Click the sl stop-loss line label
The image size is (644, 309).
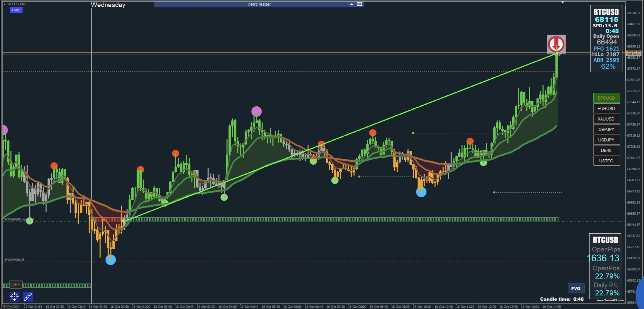pos(14,260)
